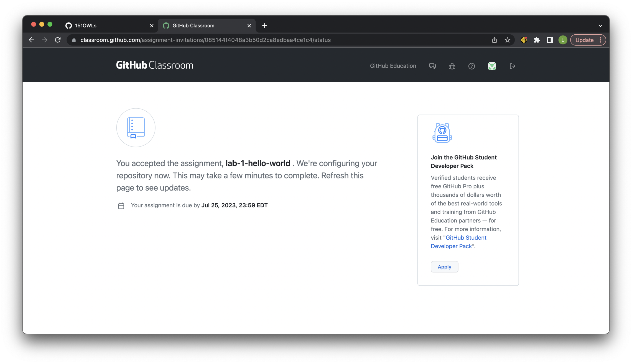Click the backpack Student Pack icon

click(x=442, y=133)
